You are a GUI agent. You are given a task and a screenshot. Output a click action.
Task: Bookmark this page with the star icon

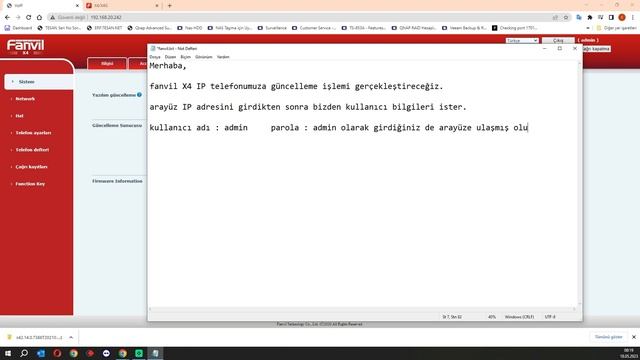coord(566,17)
